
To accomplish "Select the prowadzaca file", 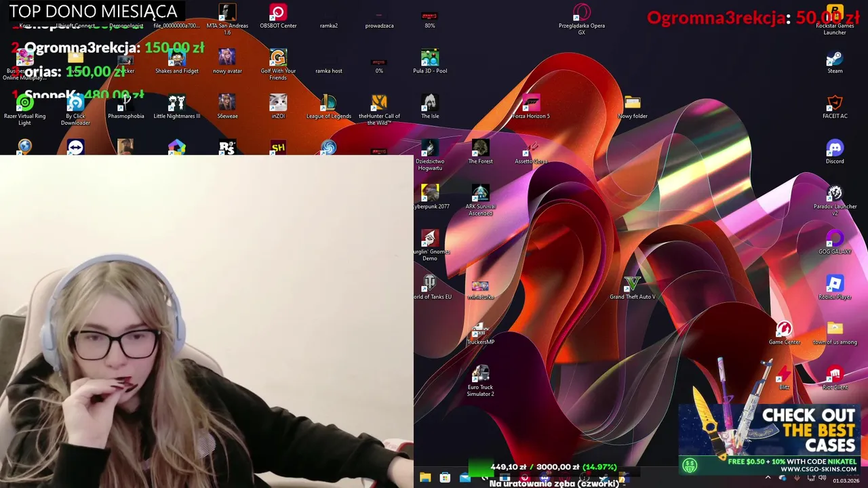I will point(379,19).
